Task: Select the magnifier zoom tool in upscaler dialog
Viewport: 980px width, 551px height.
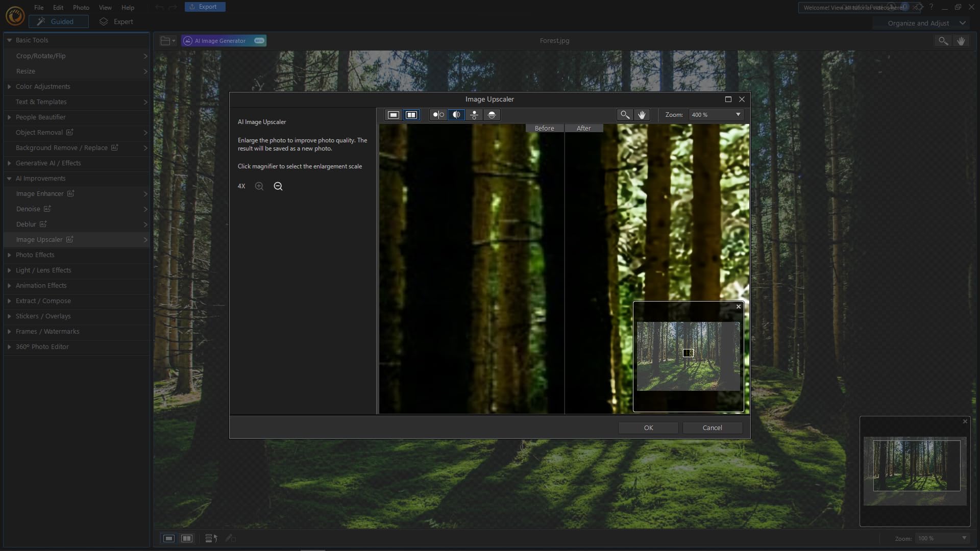Action: pyautogui.click(x=625, y=115)
